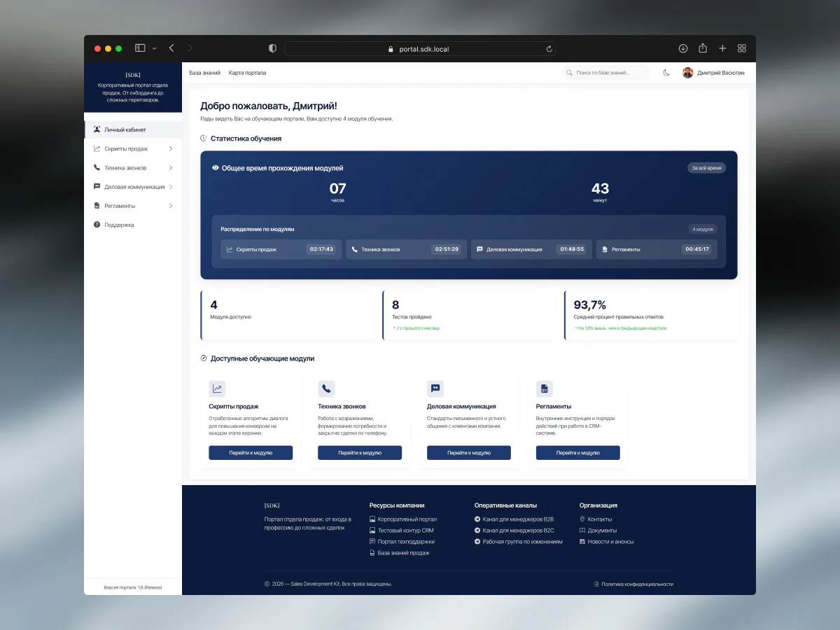The width and height of the screenshot is (840, 630).
Task: Click the chat icon on the Деловая коммуникация module card
Action: [x=435, y=388]
